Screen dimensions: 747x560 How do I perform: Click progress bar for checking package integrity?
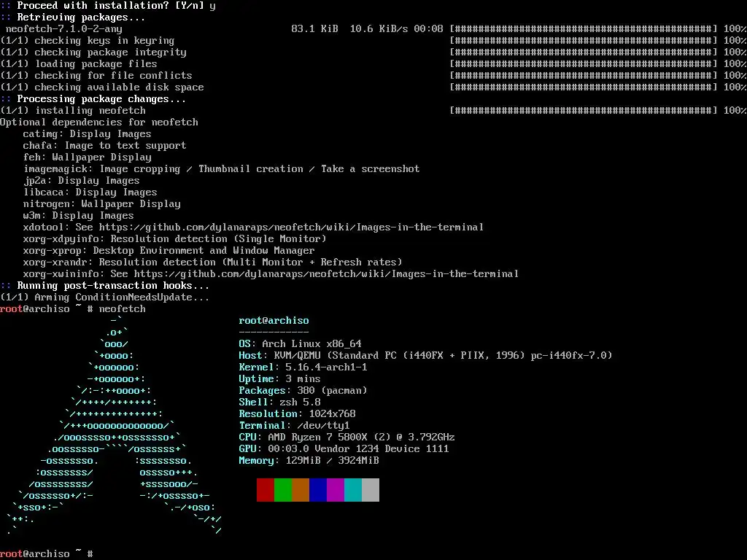584,52
